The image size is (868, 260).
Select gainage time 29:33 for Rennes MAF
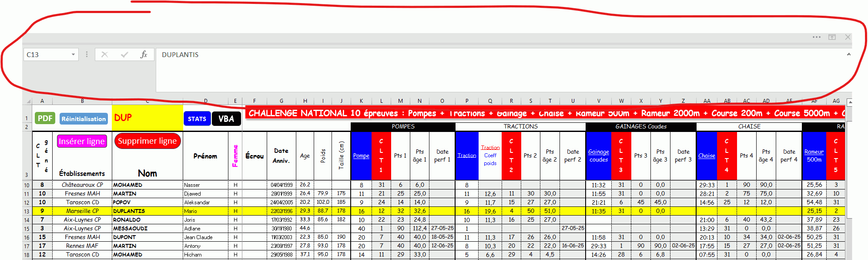(x=599, y=246)
